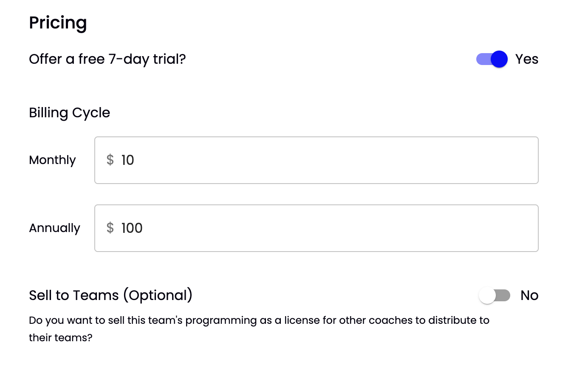Click the gray Sell to Teams toggle knob

point(487,295)
